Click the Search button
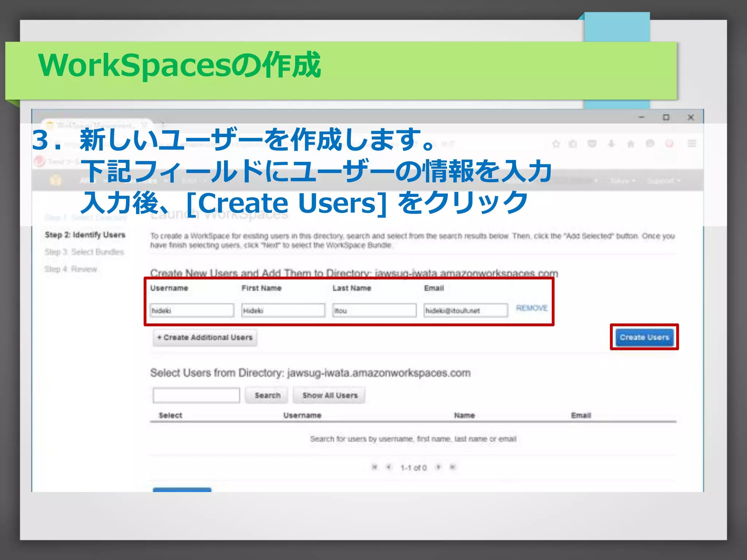747x560 pixels. (266, 396)
